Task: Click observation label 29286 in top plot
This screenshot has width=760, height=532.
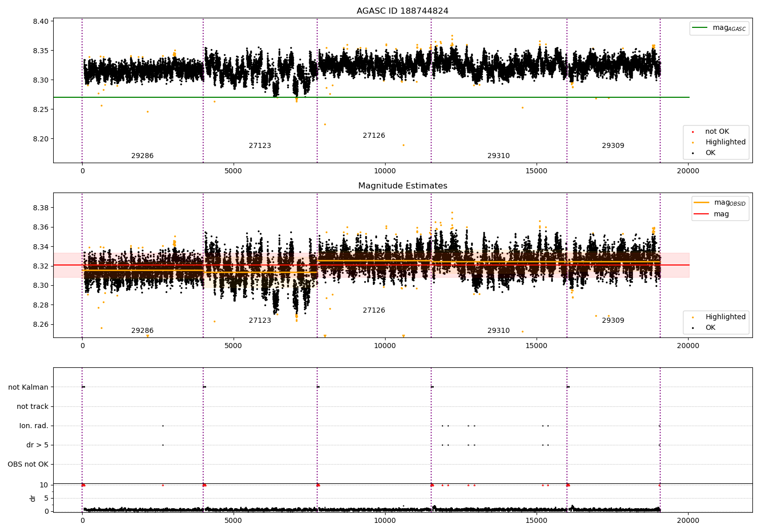Action: click(142, 156)
